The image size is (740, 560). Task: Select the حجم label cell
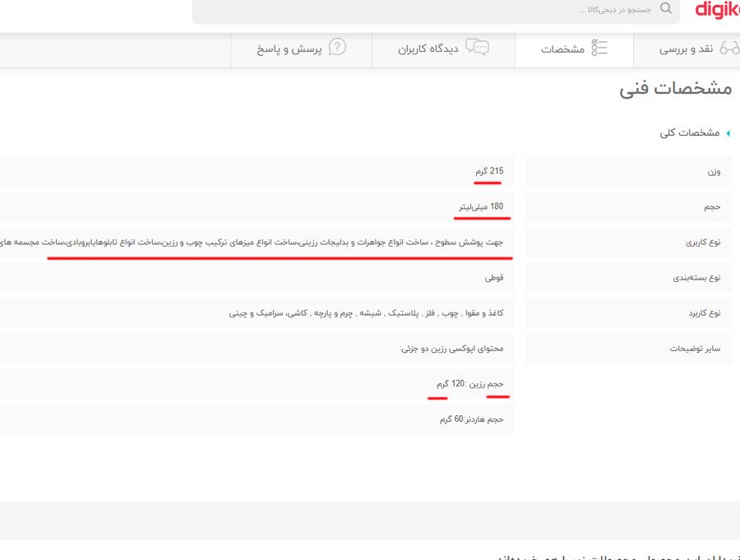628,206
